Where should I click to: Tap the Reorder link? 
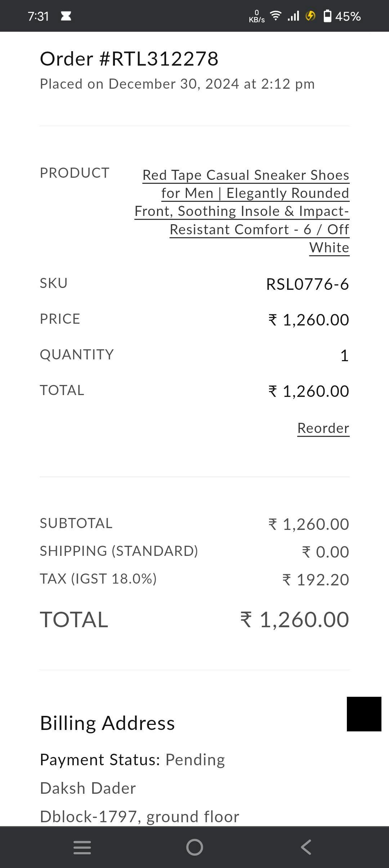323,428
